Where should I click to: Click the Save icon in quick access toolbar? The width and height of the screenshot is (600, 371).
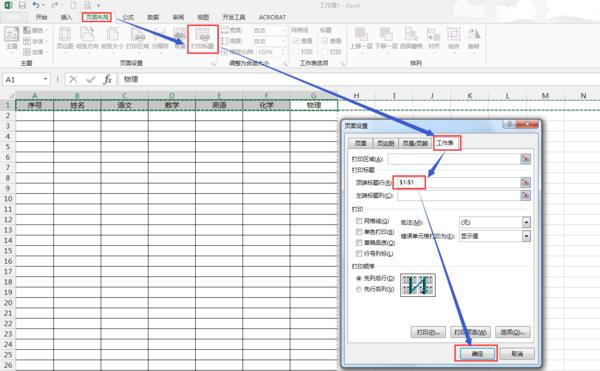pyautogui.click(x=22, y=5)
